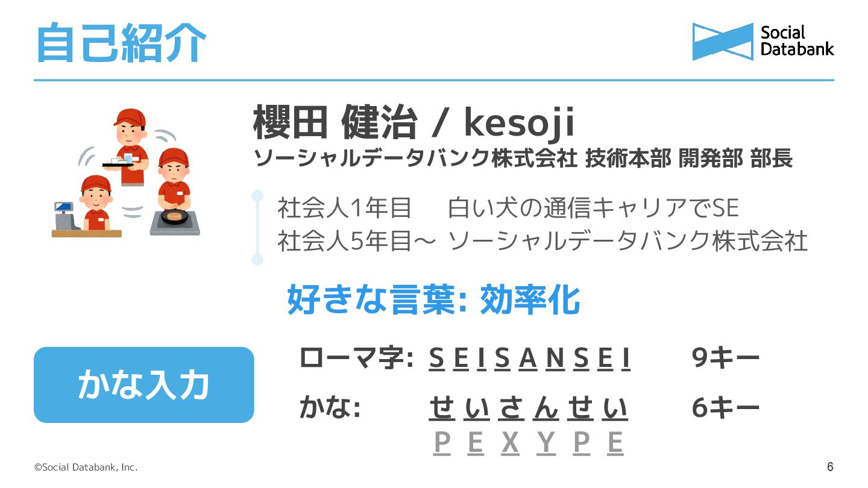The width and height of the screenshot is (868, 488).
Task: Click the 好きな言葉: 効率化 heading
Action: click(x=433, y=299)
